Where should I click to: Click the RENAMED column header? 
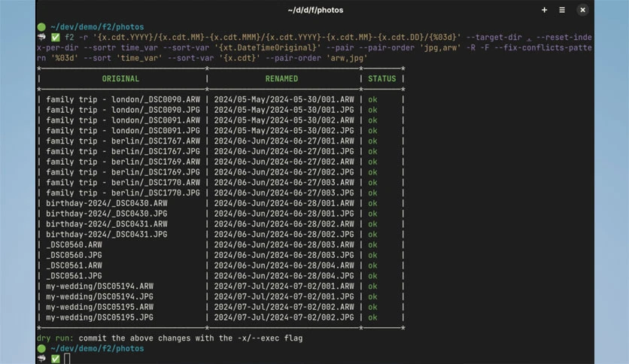coord(281,78)
